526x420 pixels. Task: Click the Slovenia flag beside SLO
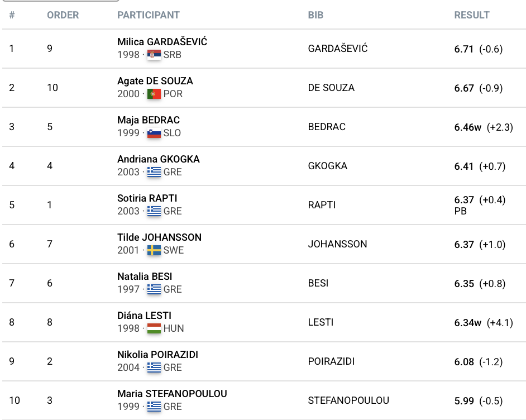(x=154, y=133)
